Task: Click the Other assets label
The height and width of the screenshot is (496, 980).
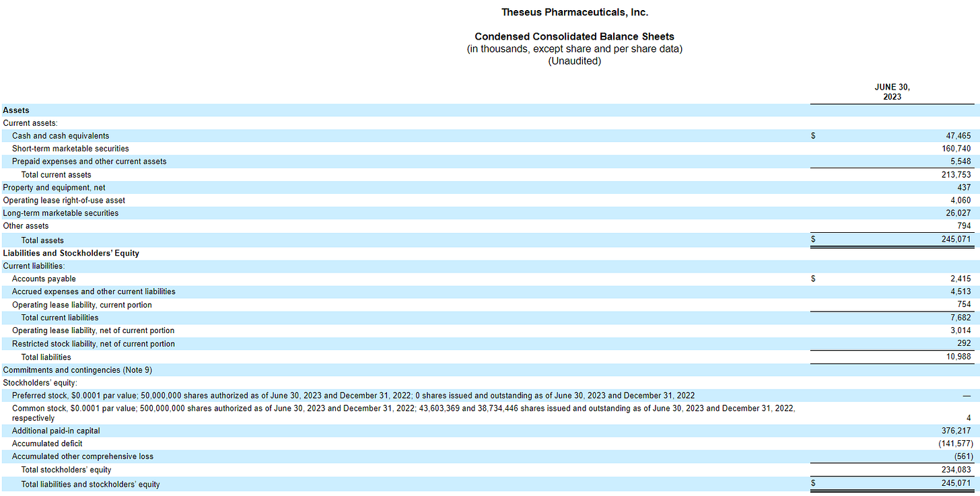Action: 26,226
